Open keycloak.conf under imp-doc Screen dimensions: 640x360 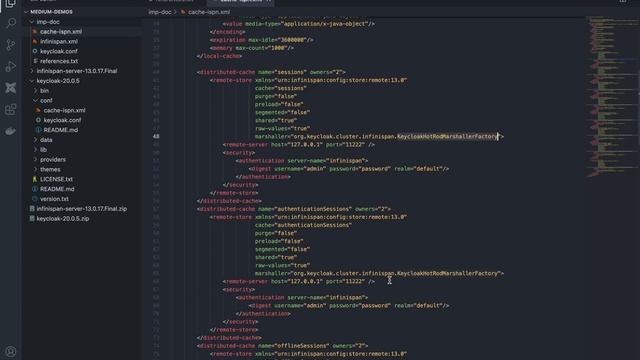pyautogui.click(x=59, y=51)
